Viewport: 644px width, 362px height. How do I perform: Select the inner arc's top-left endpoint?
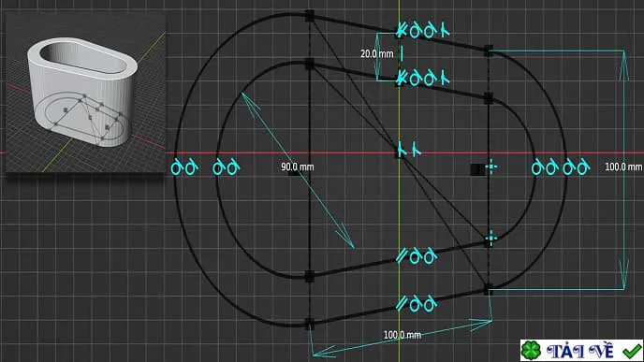[x=310, y=64]
